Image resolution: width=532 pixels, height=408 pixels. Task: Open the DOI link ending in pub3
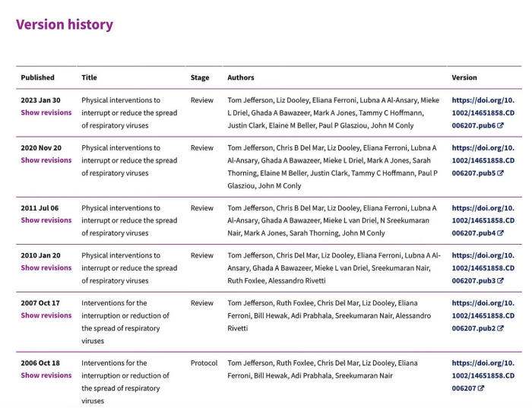click(x=483, y=268)
